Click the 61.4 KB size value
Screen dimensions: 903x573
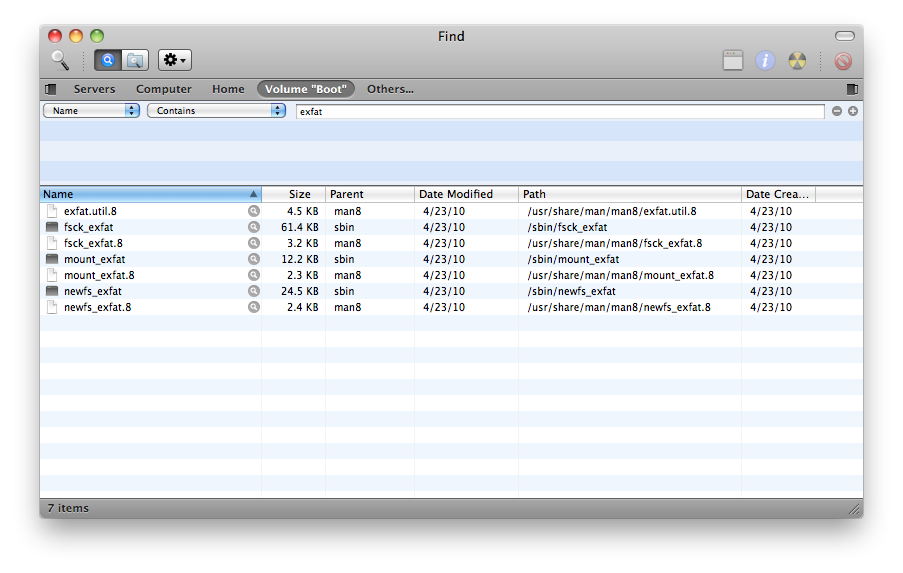(299, 227)
